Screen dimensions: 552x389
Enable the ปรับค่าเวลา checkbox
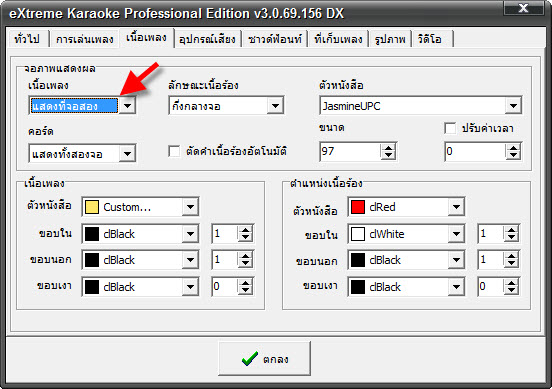point(450,128)
